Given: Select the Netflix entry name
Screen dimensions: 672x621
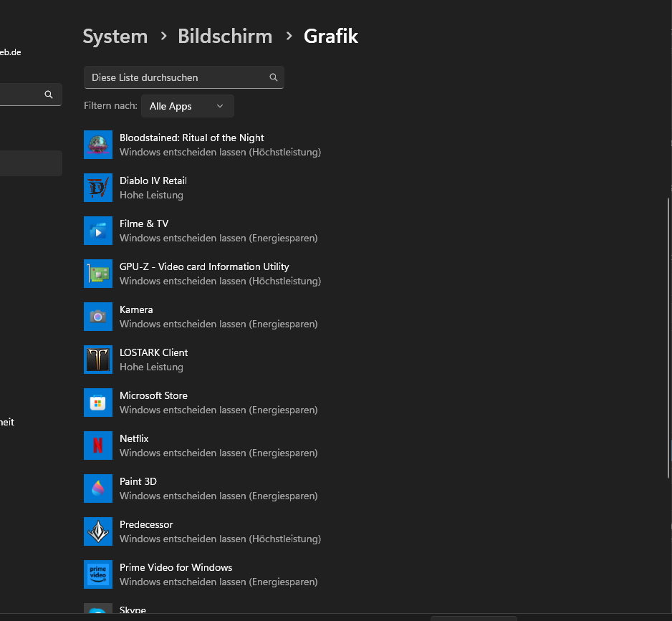Looking at the screenshot, I should click(134, 438).
